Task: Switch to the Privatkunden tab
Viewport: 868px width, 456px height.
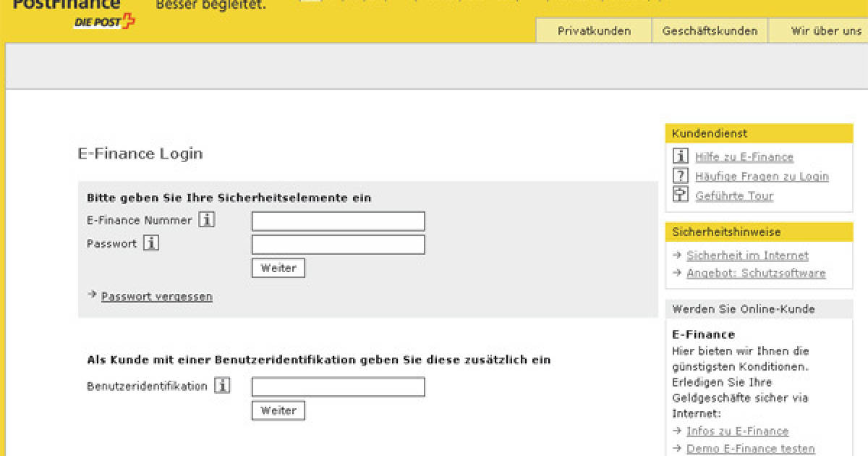Action: point(593,31)
